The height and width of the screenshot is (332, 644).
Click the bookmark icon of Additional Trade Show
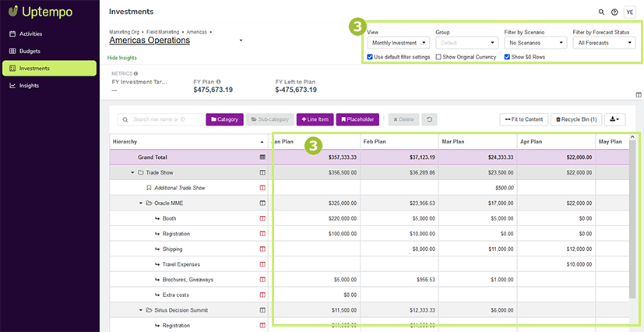[149, 188]
